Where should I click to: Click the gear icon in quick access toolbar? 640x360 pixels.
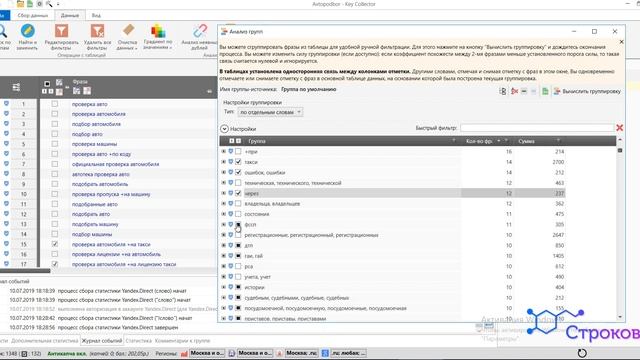(40, 4)
